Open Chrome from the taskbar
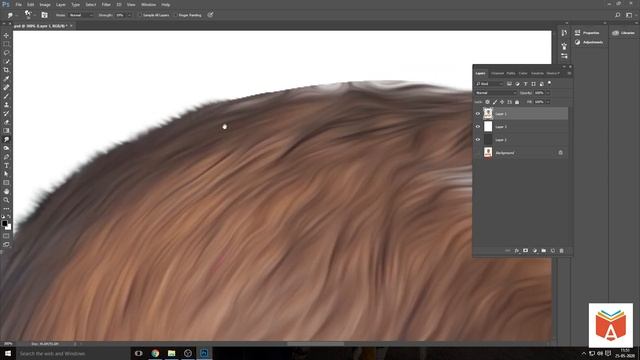Screen dimensions: 640x360 [155, 353]
